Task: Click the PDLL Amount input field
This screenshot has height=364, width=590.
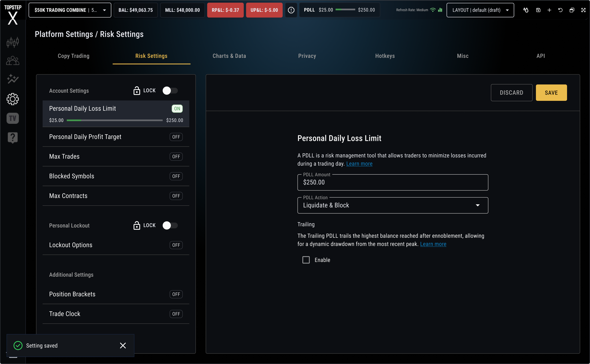Action: (x=393, y=182)
